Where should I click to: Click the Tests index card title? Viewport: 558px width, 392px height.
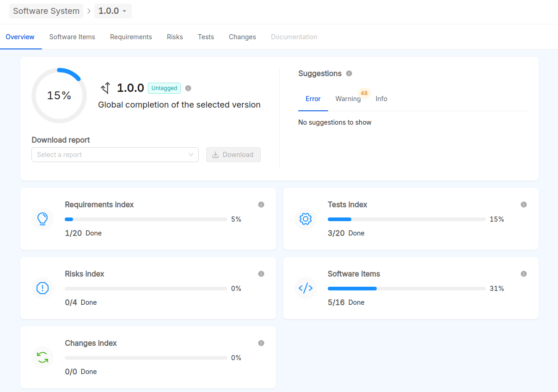348,205
